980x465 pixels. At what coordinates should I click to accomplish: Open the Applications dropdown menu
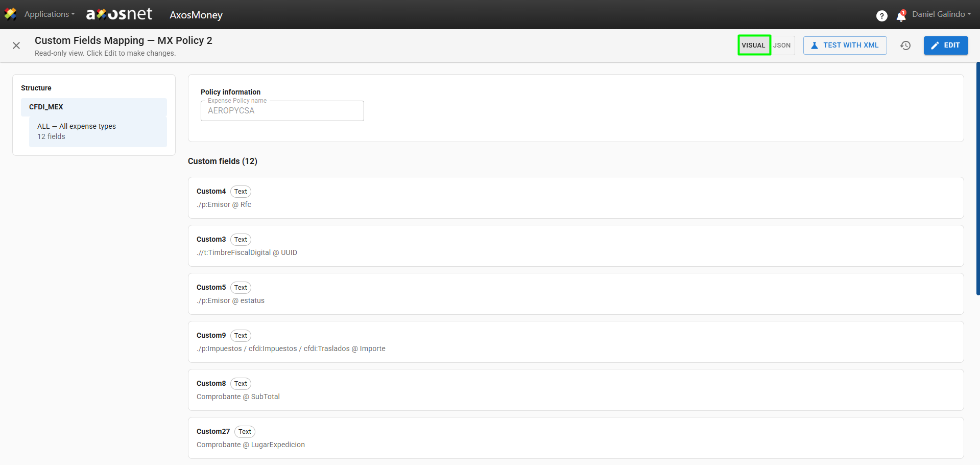click(x=50, y=14)
